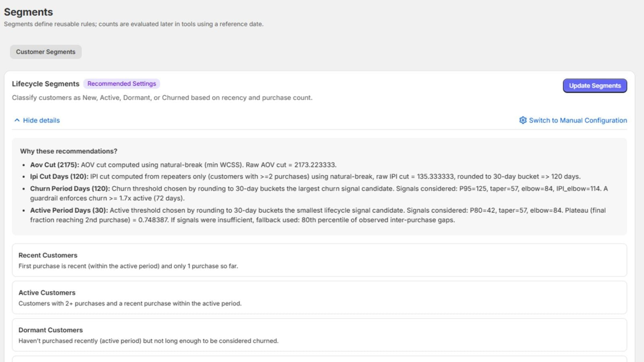Click the Active Period Days (30) label
The height and width of the screenshot is (362, 644).
coord(69,210)
